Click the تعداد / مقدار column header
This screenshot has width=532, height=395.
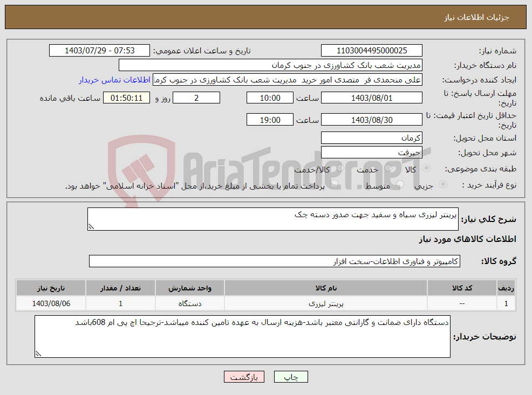[x=120, y=288]
